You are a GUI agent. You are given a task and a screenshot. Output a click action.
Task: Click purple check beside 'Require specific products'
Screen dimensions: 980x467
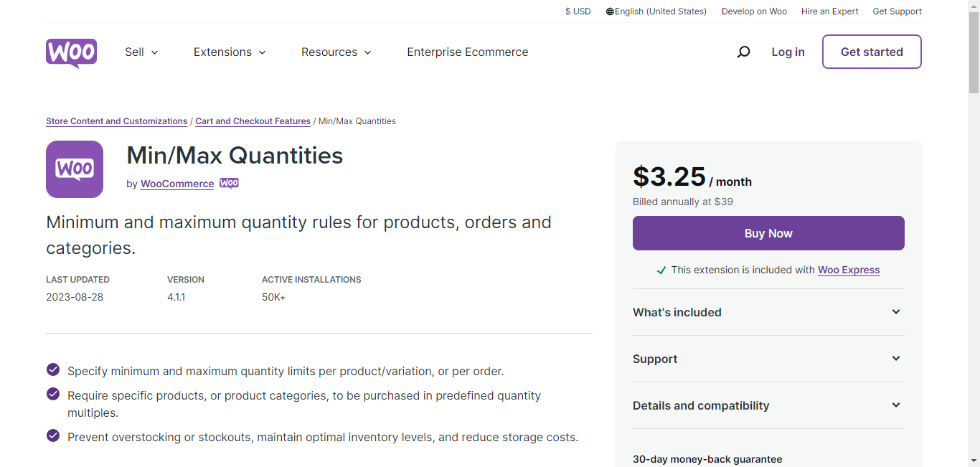pyautogui.click(x=53, y=394)
